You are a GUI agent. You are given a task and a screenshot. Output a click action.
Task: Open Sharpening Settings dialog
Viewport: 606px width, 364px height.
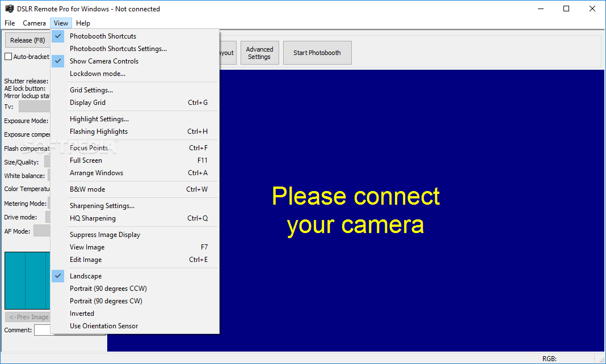135,206
